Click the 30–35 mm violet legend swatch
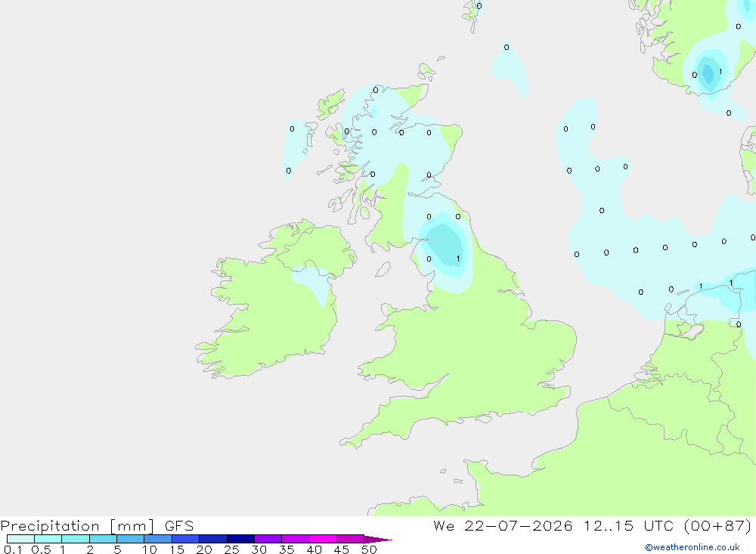 click(268, 539)
